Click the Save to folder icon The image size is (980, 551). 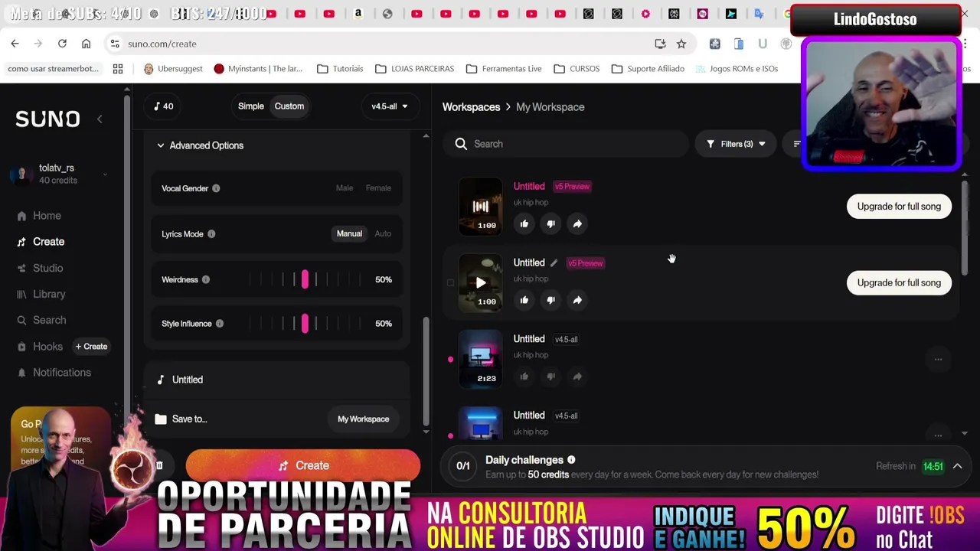pos(160,419)
